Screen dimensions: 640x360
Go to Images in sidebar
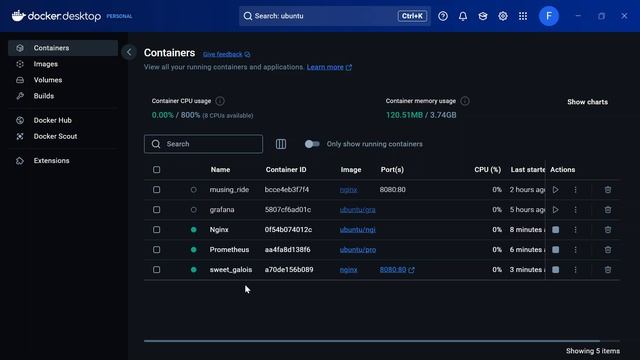(63, 64)
